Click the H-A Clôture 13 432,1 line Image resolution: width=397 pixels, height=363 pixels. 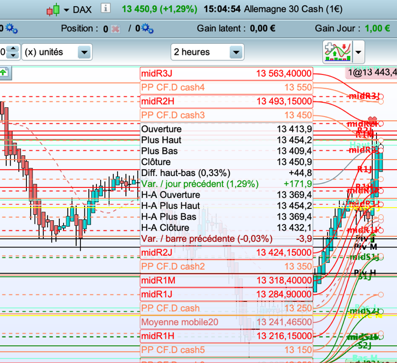pyautogui.click(x=226, y=228)
